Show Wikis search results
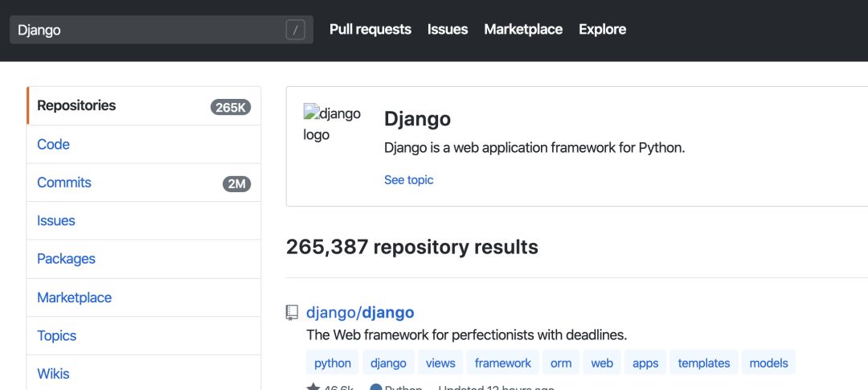The height and width of the screenshot is (390, 868). pos(144,374)
